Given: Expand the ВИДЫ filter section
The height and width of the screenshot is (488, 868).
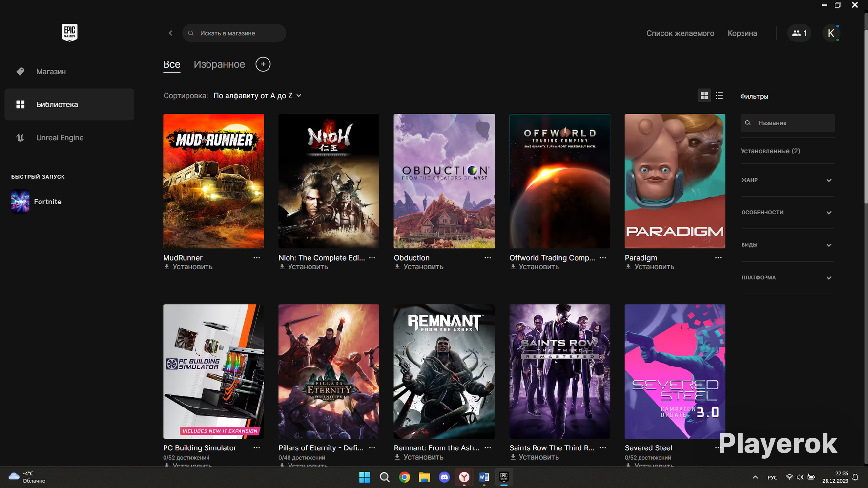Looking at the screenshot, I should pyautogui.click(x=787, y=245).
